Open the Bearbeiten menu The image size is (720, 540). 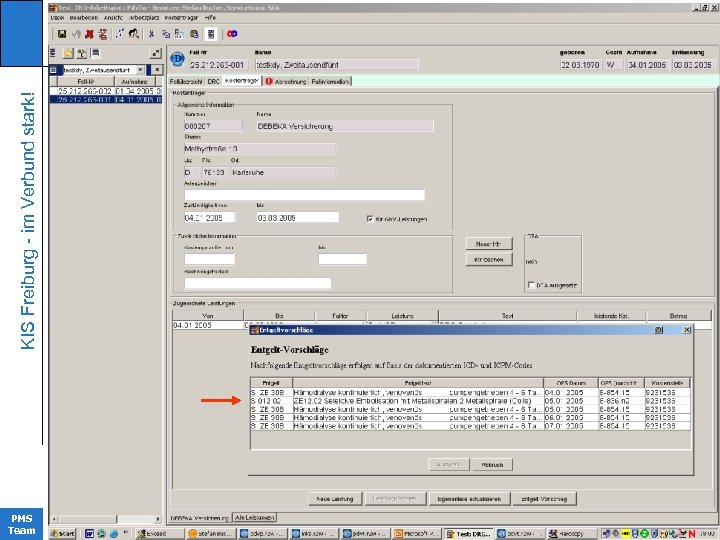(84, 17)
